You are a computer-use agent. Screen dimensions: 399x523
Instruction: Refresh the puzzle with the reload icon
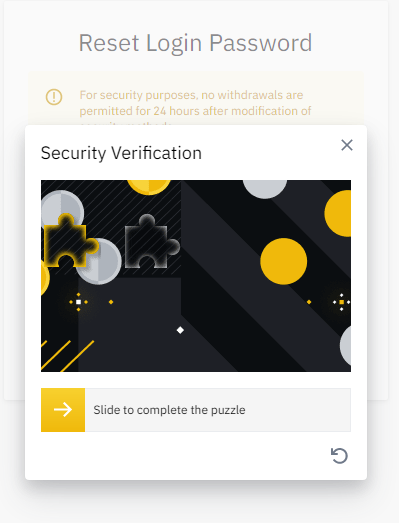pyautogui.click(x=339, y=456)
